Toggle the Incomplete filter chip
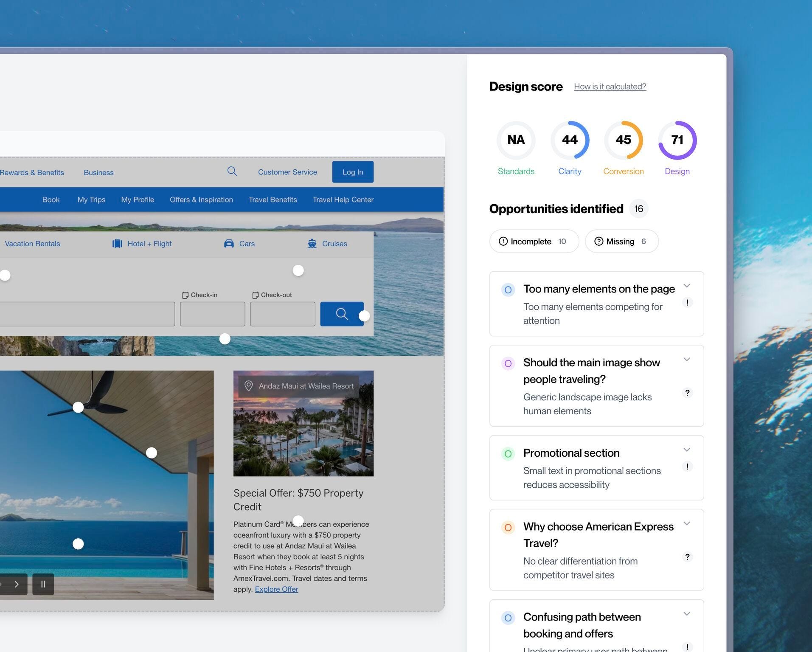 (534, 241)
